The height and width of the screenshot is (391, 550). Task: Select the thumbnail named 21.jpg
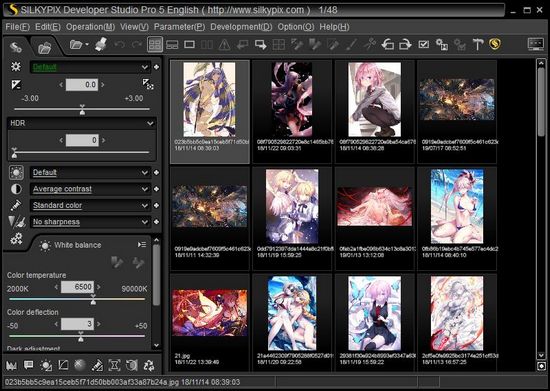point(209,323)
